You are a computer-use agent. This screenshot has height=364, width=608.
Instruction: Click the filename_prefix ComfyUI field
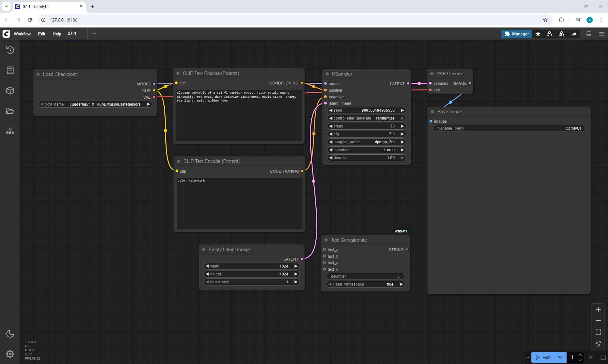click(x=509, y=128)
